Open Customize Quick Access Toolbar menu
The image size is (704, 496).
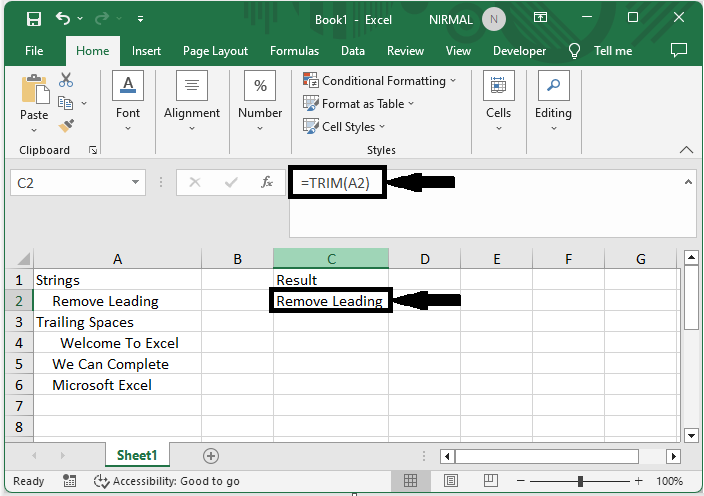click(x=141, y=19)
